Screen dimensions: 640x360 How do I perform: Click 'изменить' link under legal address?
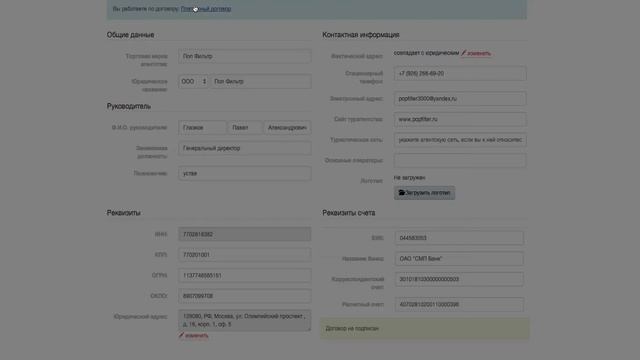(x=197, y=336)
